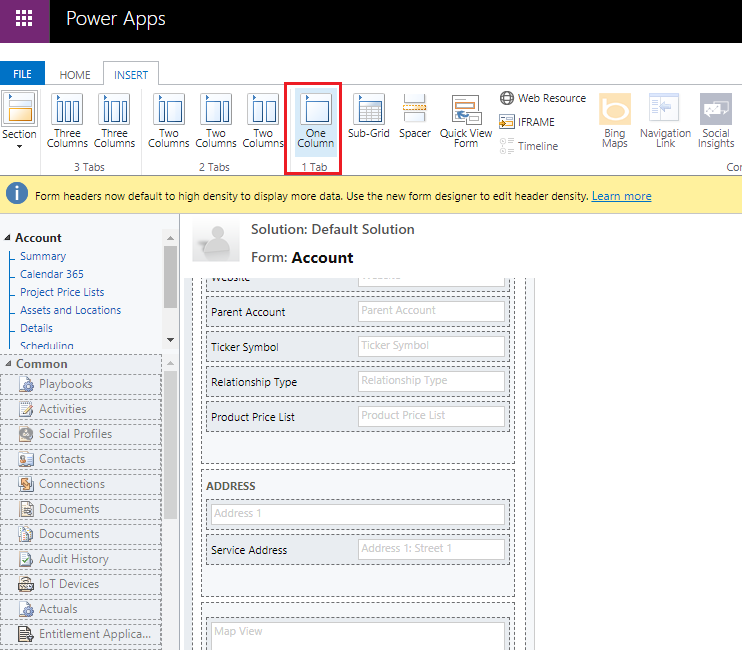Select Actuals in Common list
The height and width of the screenshot is (650, 742).
pos(81,609)
